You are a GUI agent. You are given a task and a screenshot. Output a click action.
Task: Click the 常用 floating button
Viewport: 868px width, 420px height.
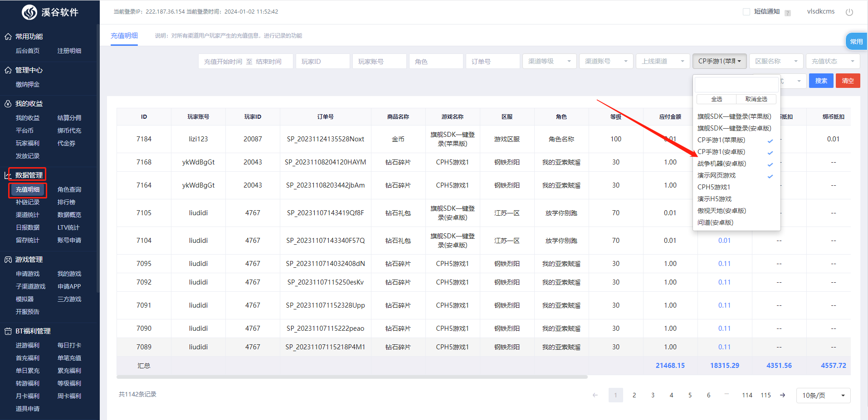coord(856,42)
